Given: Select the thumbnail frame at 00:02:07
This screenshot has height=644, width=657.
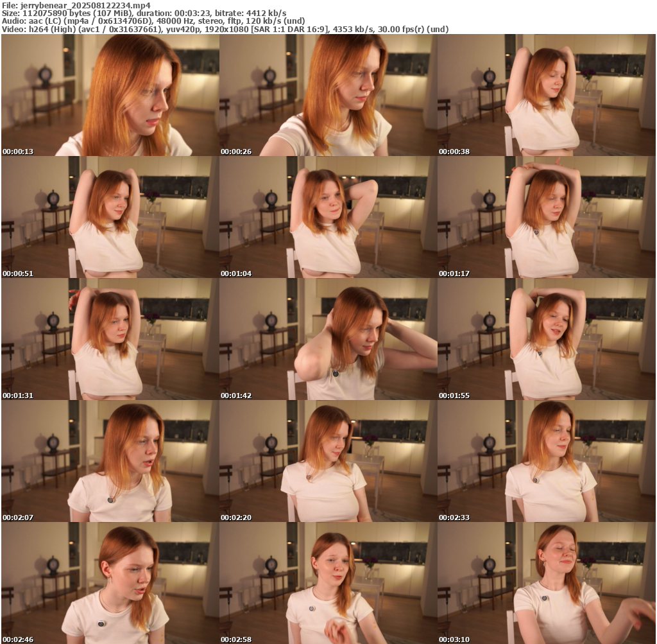Looking at the screenshot, I should 110,461.
